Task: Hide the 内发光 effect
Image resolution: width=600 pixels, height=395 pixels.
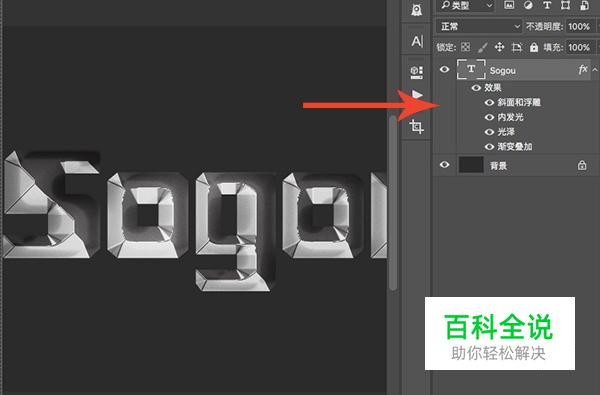Action: click(489, 117)
